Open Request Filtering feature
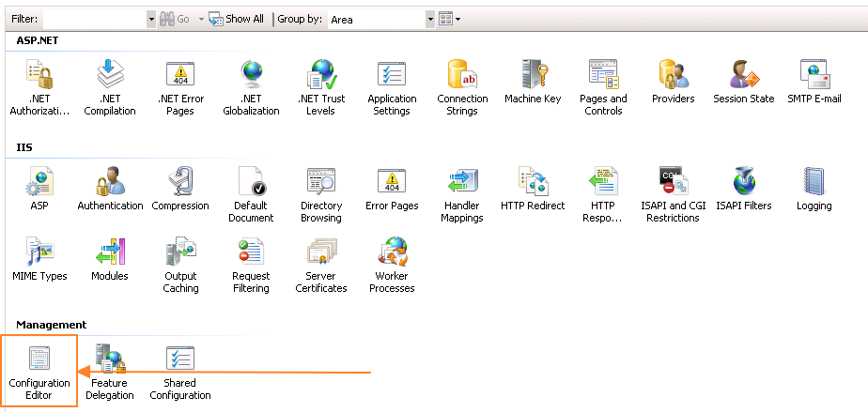Image resolution: width=868 pixels, height=412 pixels. pyautogui.click(x=251, y=265)
